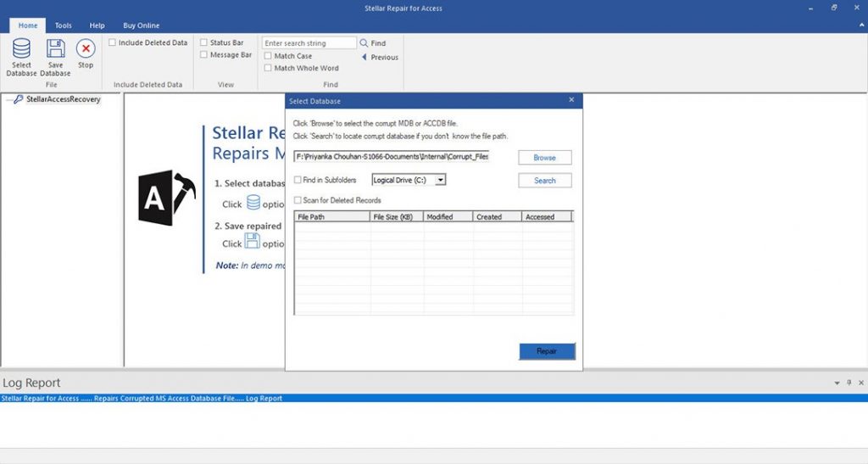
Task: Open the Buy Online tab
Action: 142,25
